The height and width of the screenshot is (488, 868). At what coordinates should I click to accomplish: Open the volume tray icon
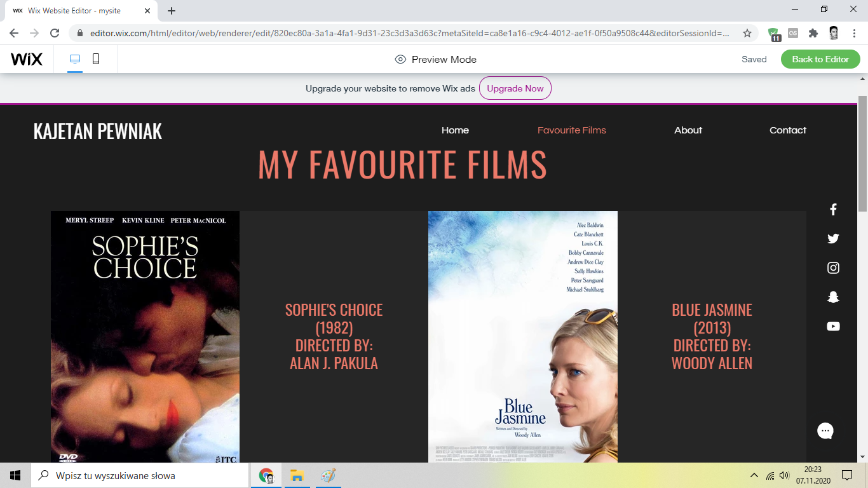pyautogui.click(x=784, y=475)
